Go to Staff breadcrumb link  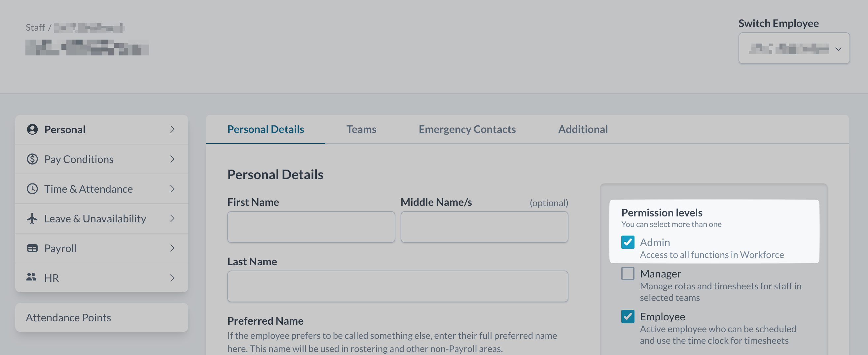tap(35, 28)
